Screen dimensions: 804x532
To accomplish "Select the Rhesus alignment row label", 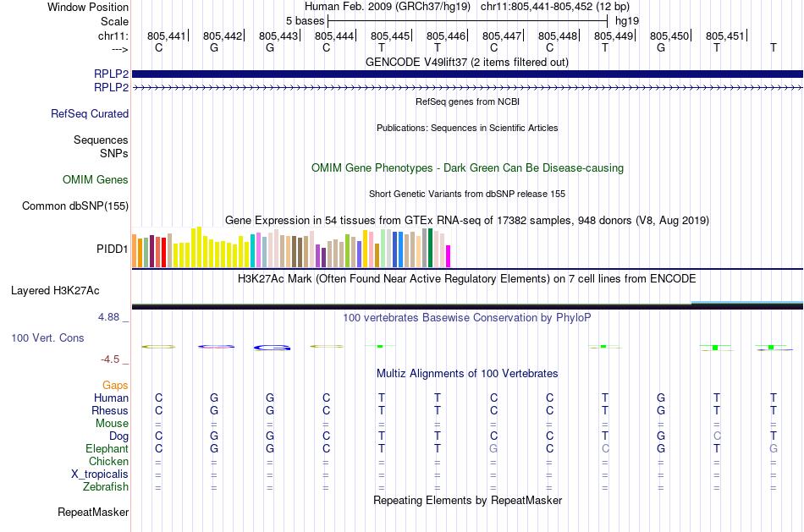I will (x=110, y=410).
